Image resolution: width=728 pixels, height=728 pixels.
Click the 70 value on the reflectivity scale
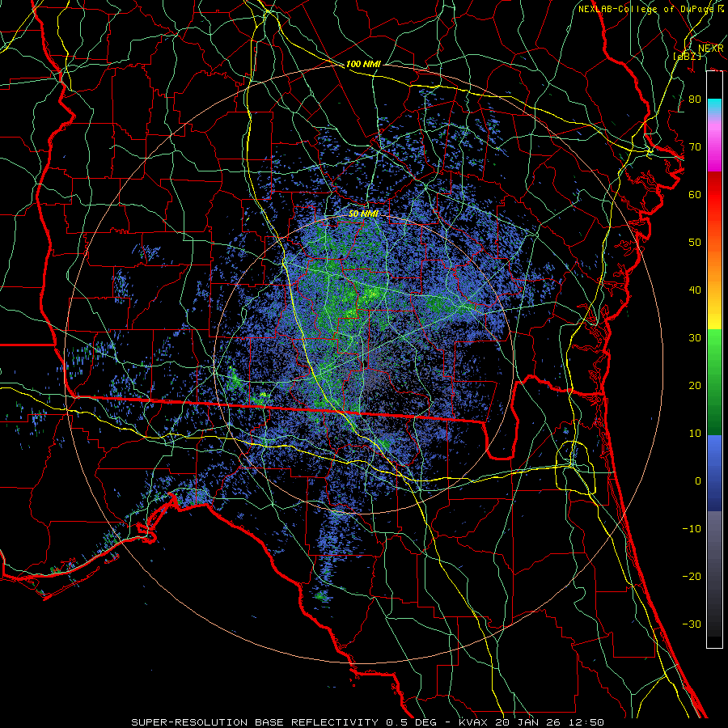pos(695,146)
